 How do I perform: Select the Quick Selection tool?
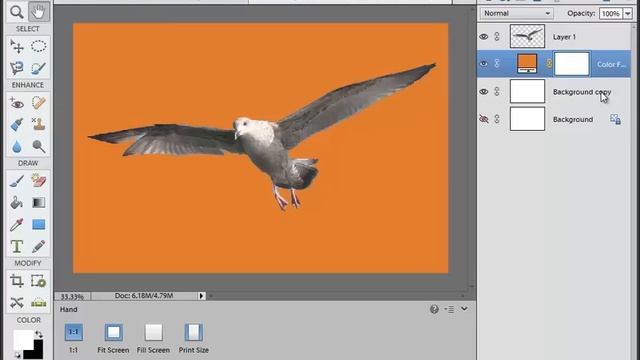point(39,68)
